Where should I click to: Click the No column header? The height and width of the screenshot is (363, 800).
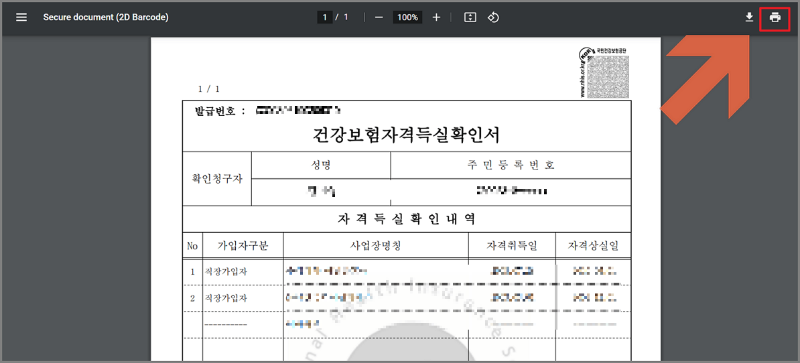[x=192, y=246]
